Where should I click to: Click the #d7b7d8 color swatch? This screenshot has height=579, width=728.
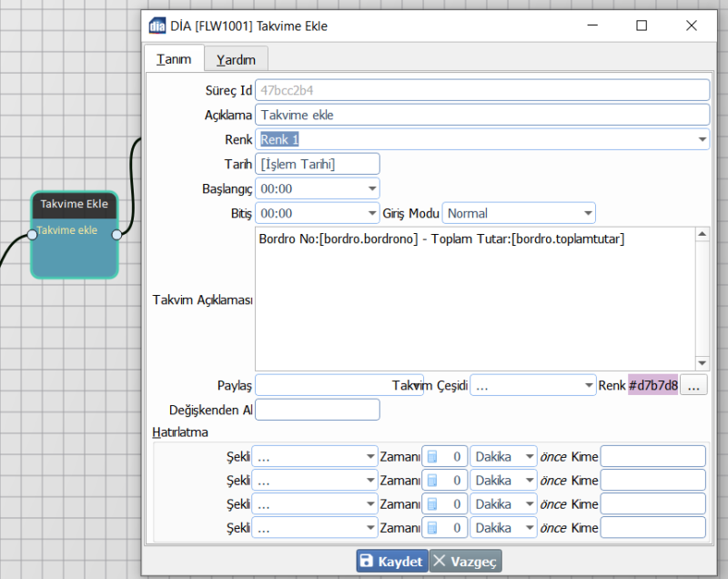[652, 386]
